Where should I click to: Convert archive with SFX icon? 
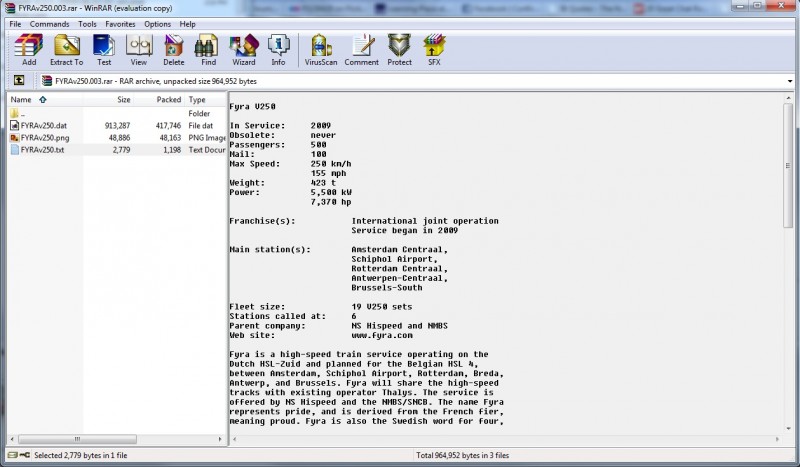pyautogui.click(x=434, y=46)
